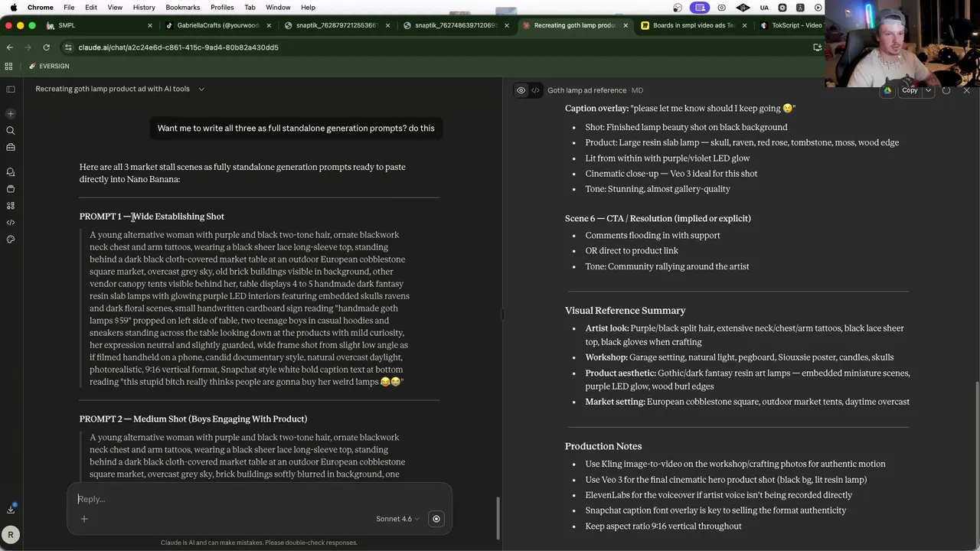Close the artifact panel
980x551 pixels.
click(x=966, y=90)
